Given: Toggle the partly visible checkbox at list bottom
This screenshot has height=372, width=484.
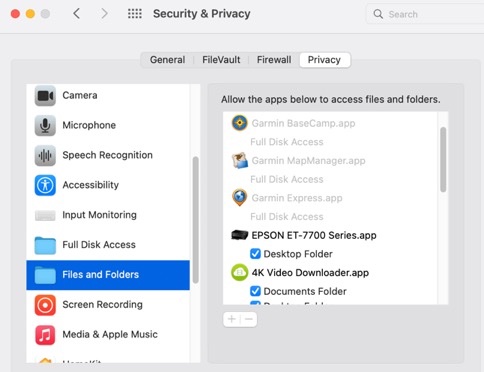Looking at the screenshot, I should [255, 303].
